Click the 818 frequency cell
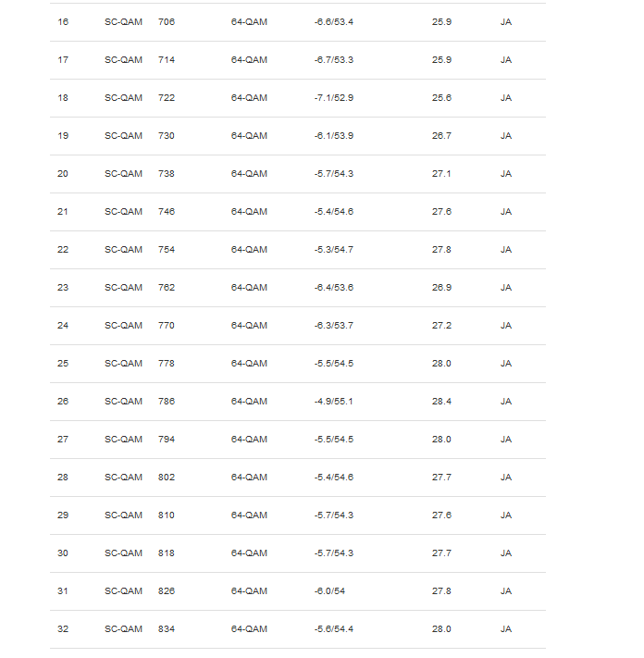Viewport: 644px width, 658px height. tap(167, 552)
